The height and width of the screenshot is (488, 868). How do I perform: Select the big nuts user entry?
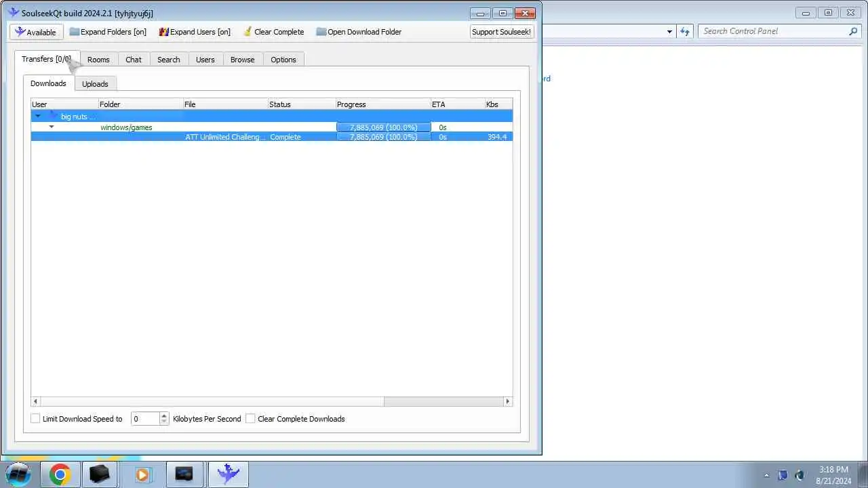click(x=77, y=117)
